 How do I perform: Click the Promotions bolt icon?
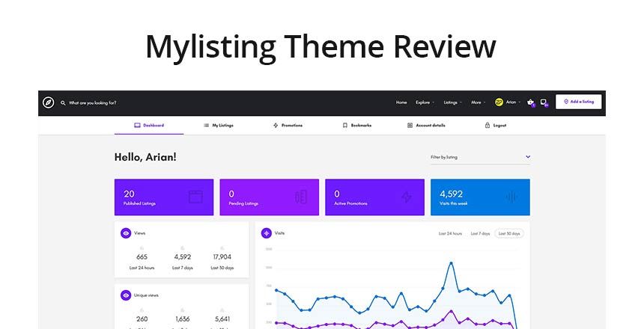coord(276,125)
